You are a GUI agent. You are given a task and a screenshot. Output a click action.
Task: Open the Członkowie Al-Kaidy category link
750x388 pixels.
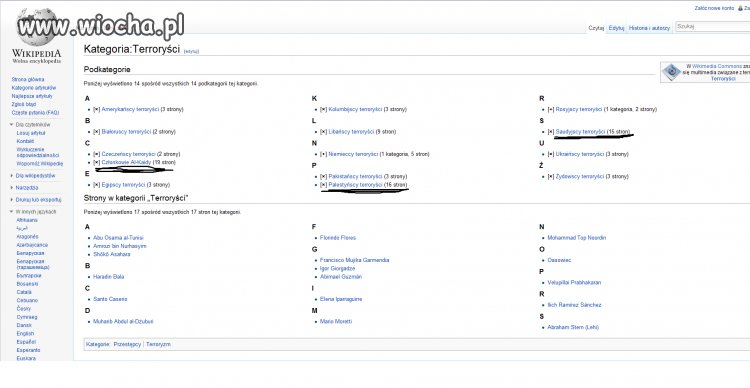click(126, 163)
